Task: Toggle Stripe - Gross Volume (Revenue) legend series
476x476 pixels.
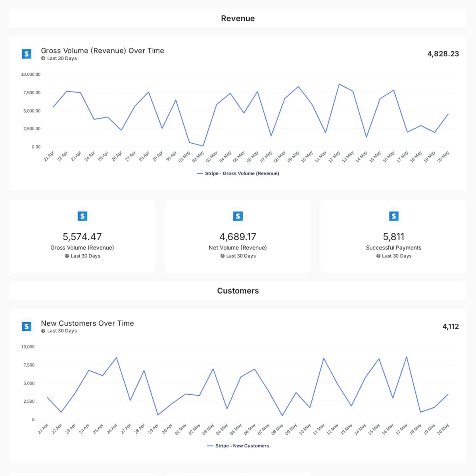Action: point(238,173)
